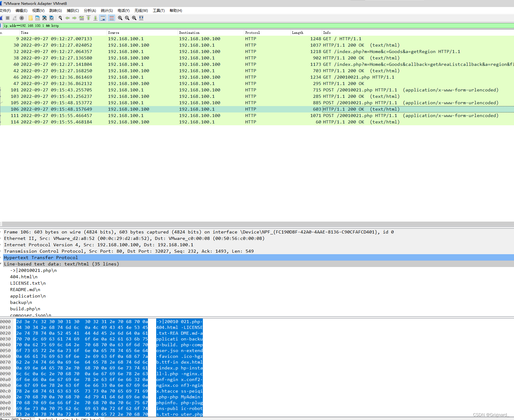Click the display filter input field
This screenshot has height=420, width=514.
[258, 26]
